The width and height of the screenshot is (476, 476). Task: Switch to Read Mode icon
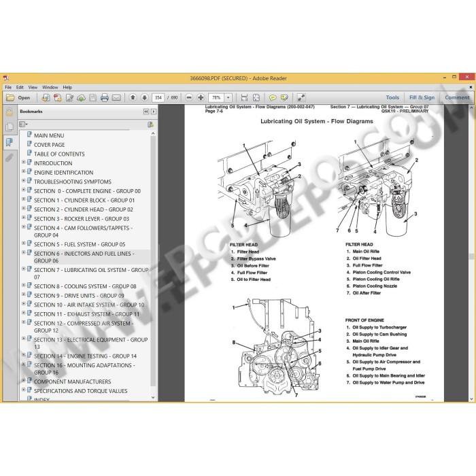point(301,97)
